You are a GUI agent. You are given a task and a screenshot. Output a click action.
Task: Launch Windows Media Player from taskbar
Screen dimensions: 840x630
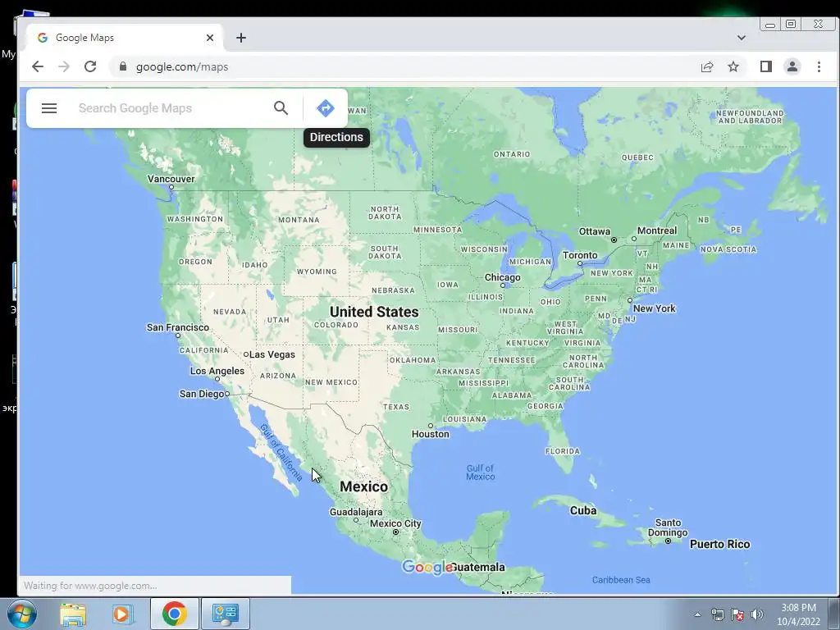pos(121,614)
